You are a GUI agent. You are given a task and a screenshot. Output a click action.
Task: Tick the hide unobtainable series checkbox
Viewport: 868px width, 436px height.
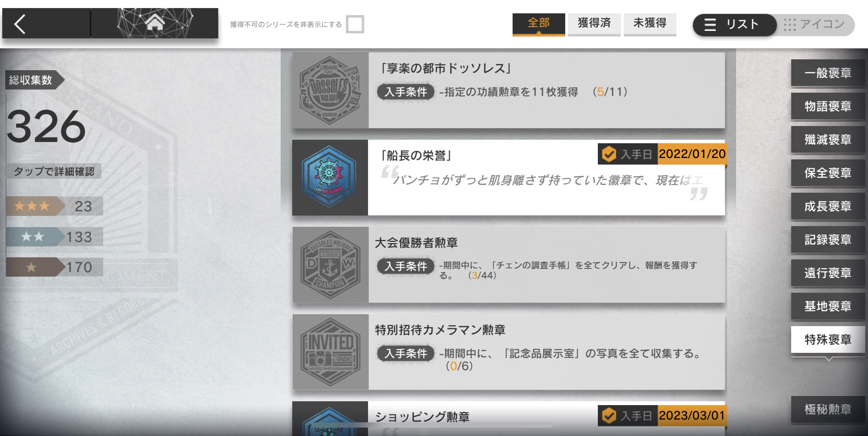click(355, 24)
